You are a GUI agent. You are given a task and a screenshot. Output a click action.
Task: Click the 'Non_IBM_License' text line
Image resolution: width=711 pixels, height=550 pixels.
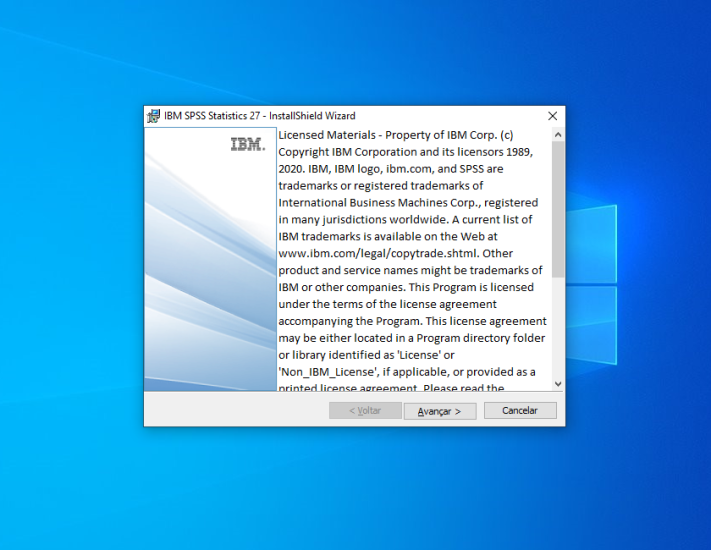pos(407,372)
